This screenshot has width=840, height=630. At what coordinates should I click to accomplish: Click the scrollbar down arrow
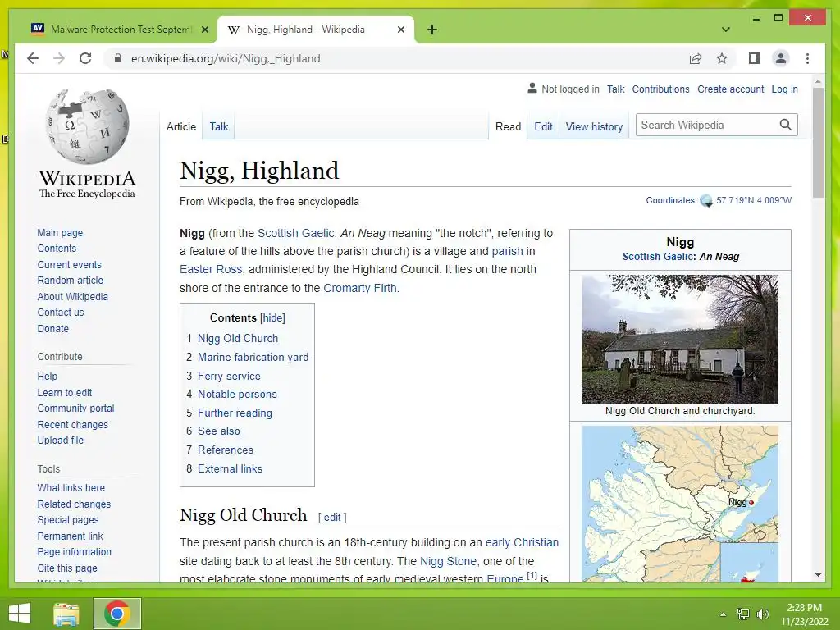[818, 575]
